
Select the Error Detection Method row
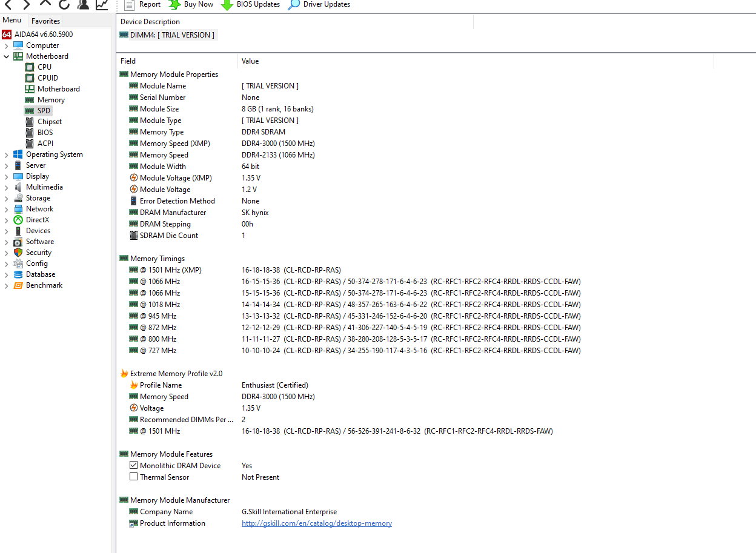point(194,201)
